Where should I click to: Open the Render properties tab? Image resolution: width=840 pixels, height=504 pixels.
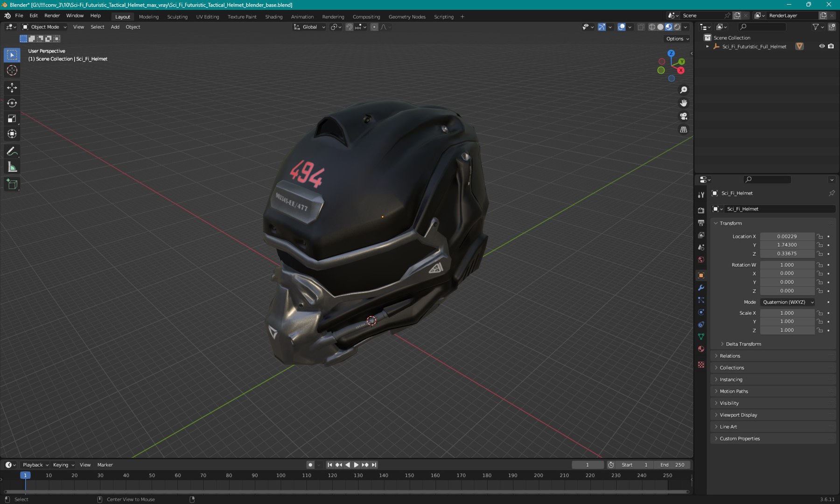pyautogui.click(x=701, y=210)
